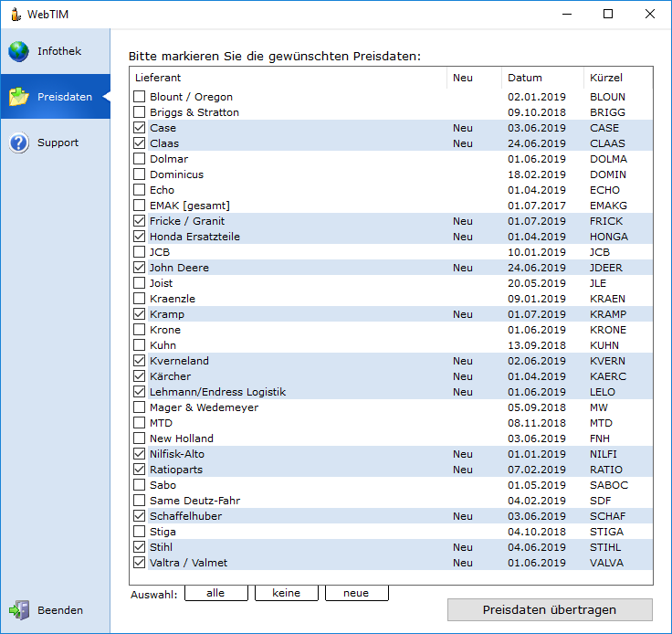Sort by the Neu column header
672x634 pixels.
[x=474, y=78]
